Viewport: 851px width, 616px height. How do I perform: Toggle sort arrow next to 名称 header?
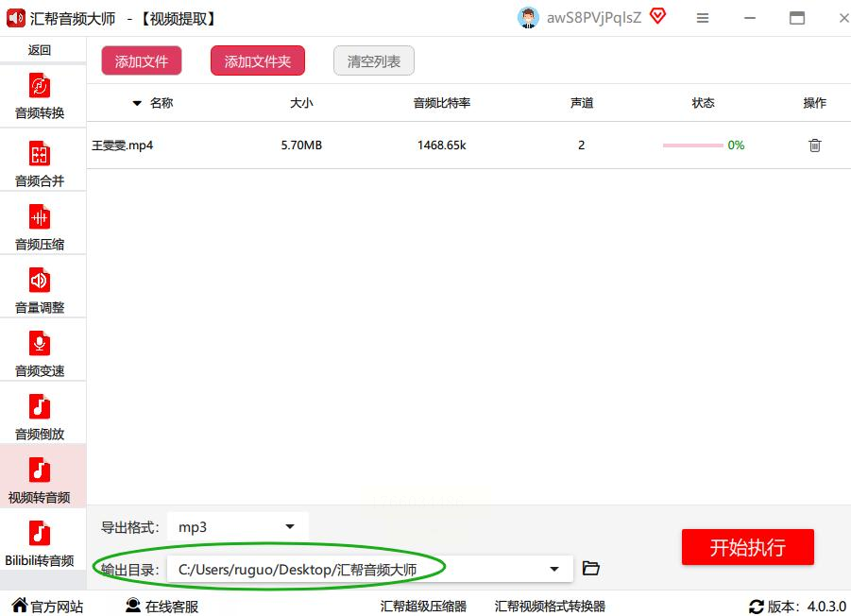[x=137, y=103]
